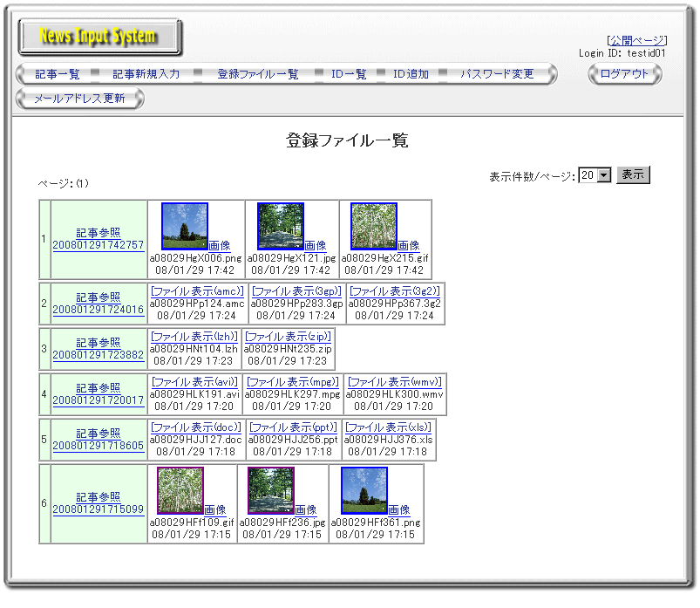This screenshot has width=700, height=608.
Task: Click the a08029HFf236.jpg thumbnail image
Action: coord(271,490)
